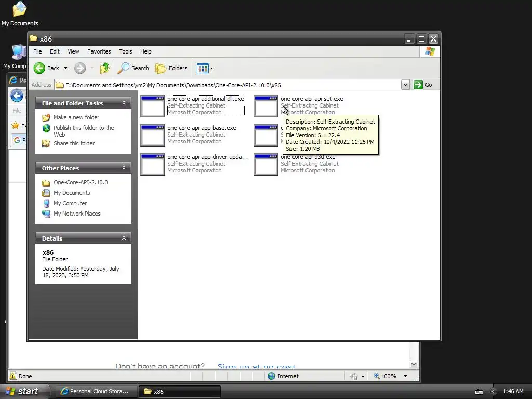Click the one-core-api-api-set.exe file name
The height and width of the screenshot is (399, 532).
point(312,99)
